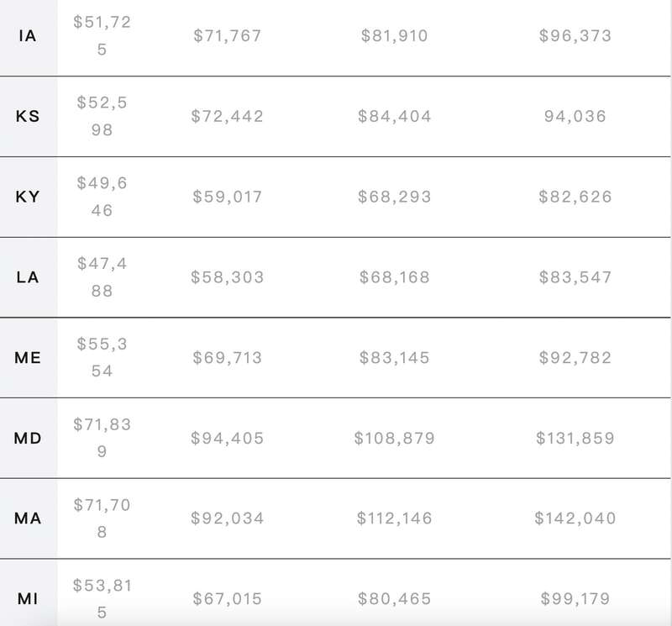Viewport: 672px width, 626px height.
Task: Click the 94,036 value in KS row
Action: [x=575, y=116]
